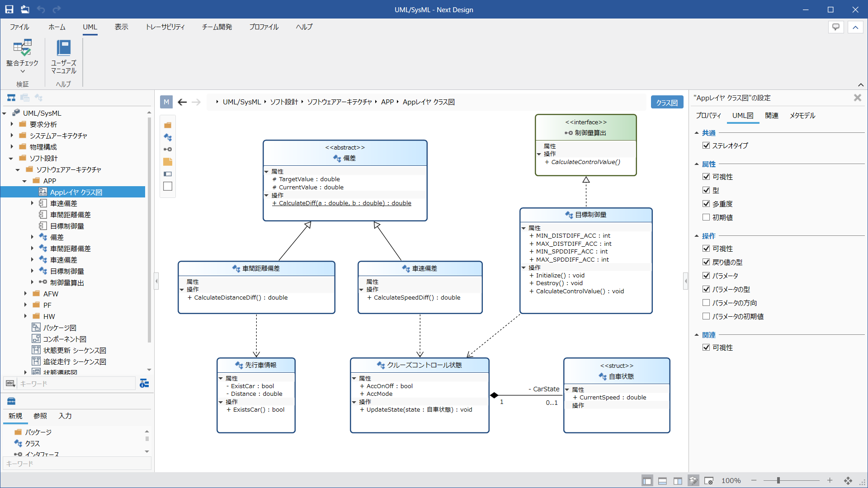Enable the パラメータの初期値 checkbox
This screenshot has width=868, height=488.
tap(706, 316)
